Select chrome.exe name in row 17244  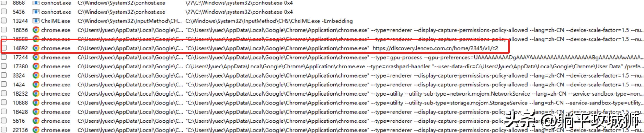(x=56, y=57)
